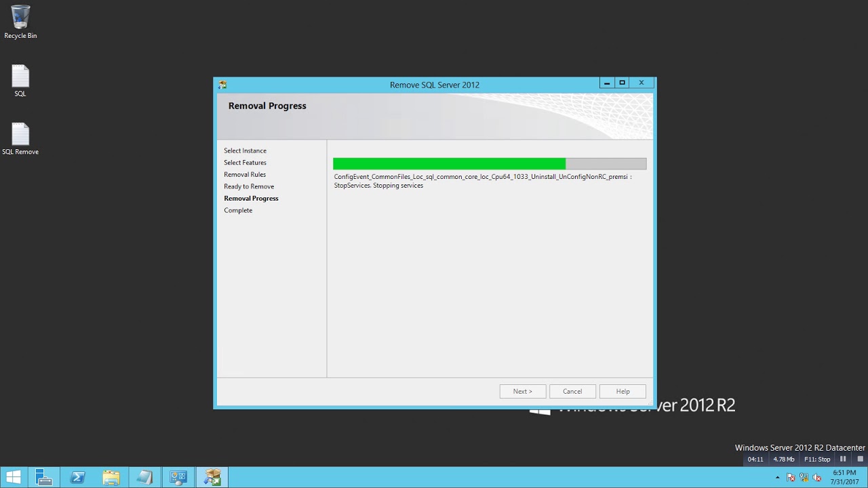Click the disabled Next > button
The width and height of the screenshot is (868, 488).
click(523, 391)
